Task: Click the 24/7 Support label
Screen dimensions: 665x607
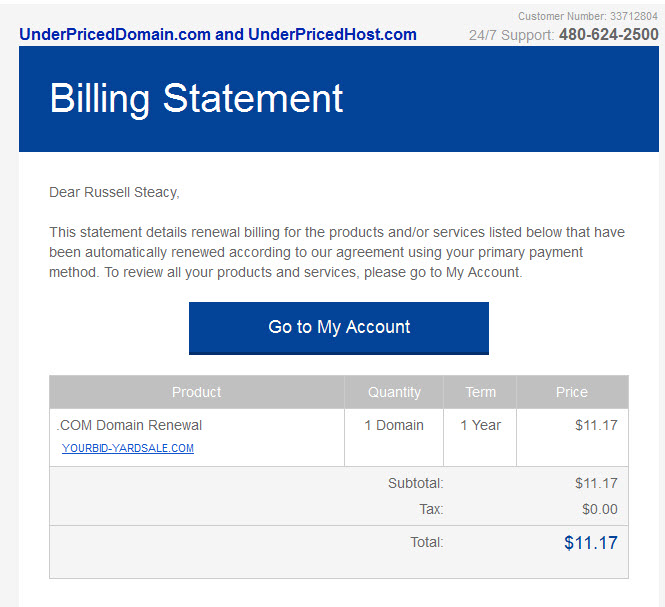Action: pos(511,35)
